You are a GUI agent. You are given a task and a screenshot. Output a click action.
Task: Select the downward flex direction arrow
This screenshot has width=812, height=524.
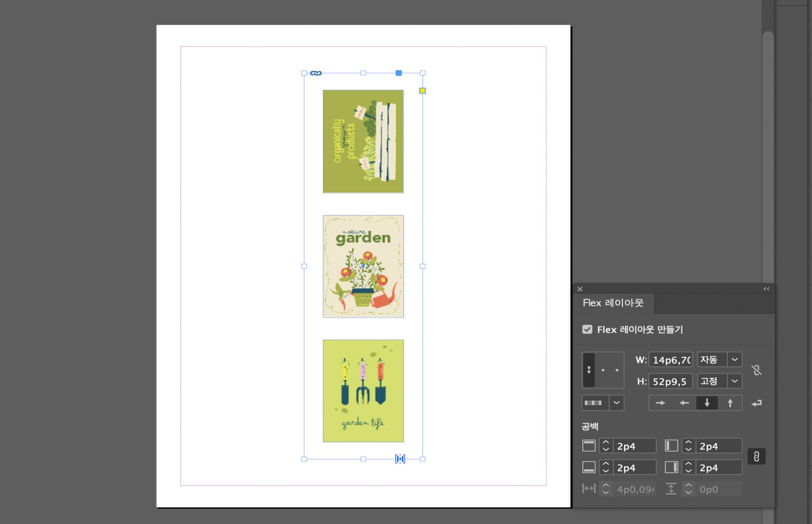coord(707,403)
